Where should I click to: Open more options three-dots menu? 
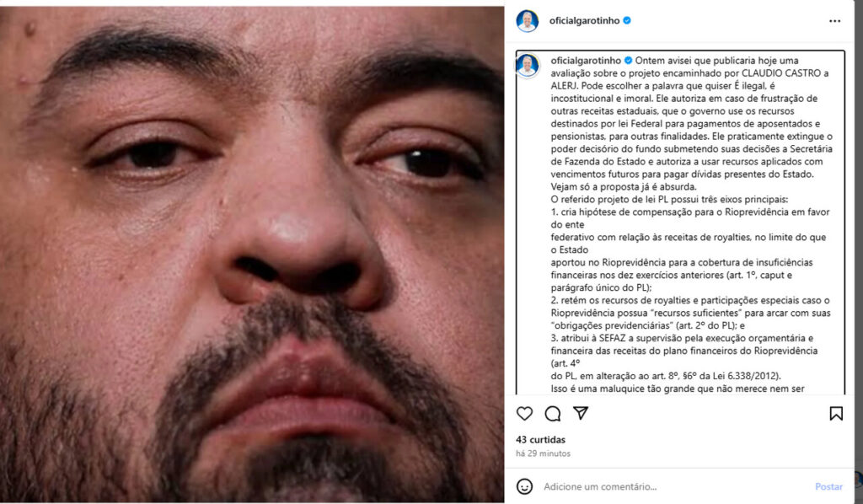coord(835,21)
